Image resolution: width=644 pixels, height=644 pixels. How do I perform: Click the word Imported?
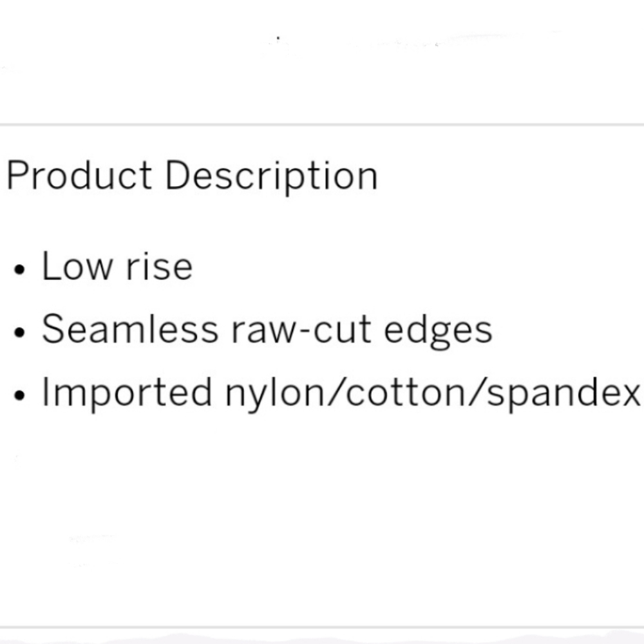(x=127, y=393)
